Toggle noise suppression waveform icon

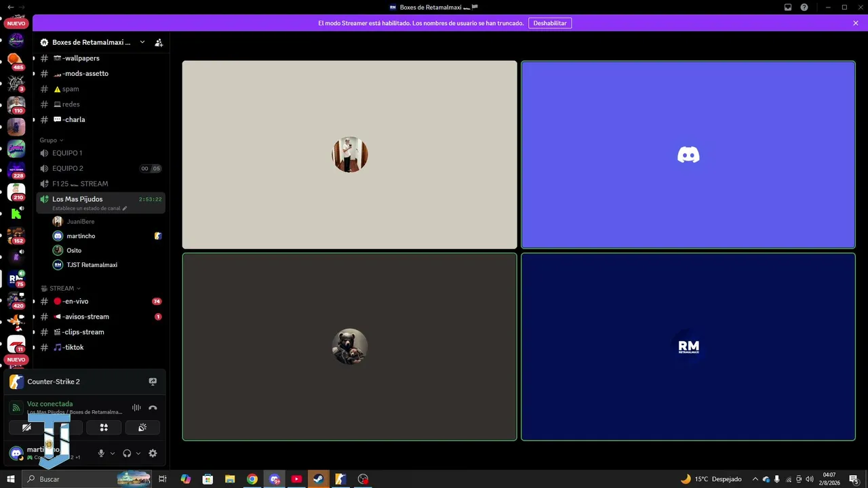(x=136, y=408)
